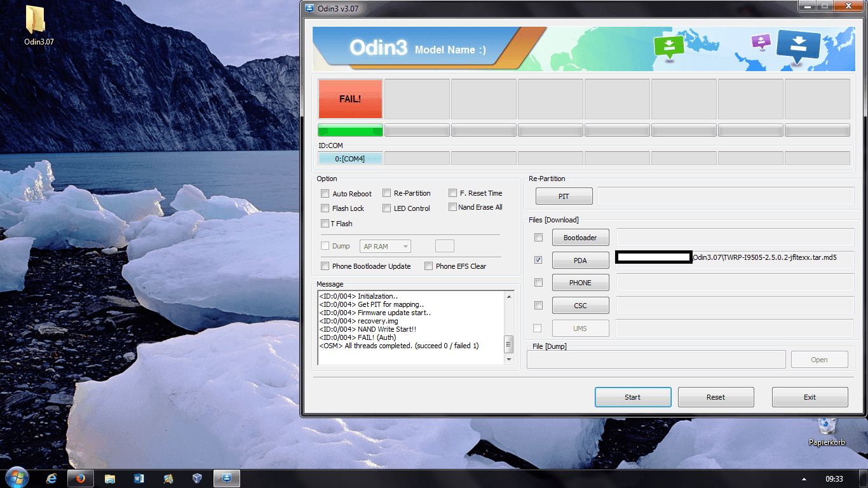This screenshot has width=868, height=488.
Task: Enable Nand Erase All checkbox
Action: pyautogui.click(x=452, y=207)
